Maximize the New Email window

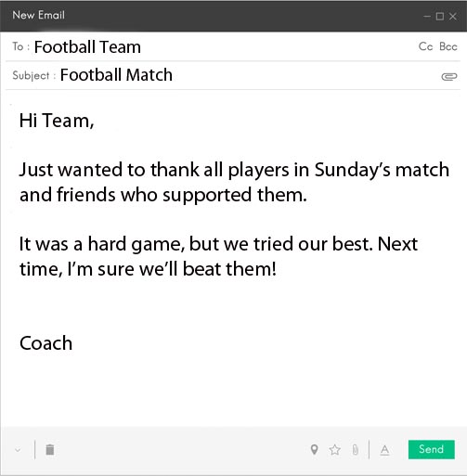coord(440,16)
